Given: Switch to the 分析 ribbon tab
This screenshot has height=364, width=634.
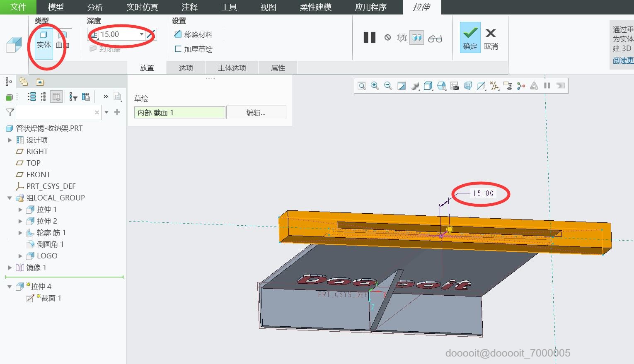Looking at the screenshot, I should 95,7.
